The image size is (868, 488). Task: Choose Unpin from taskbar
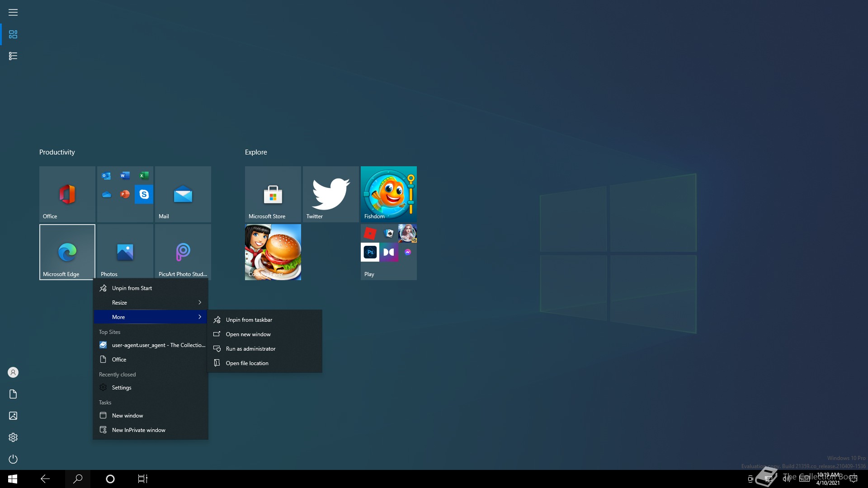point(265,320)
